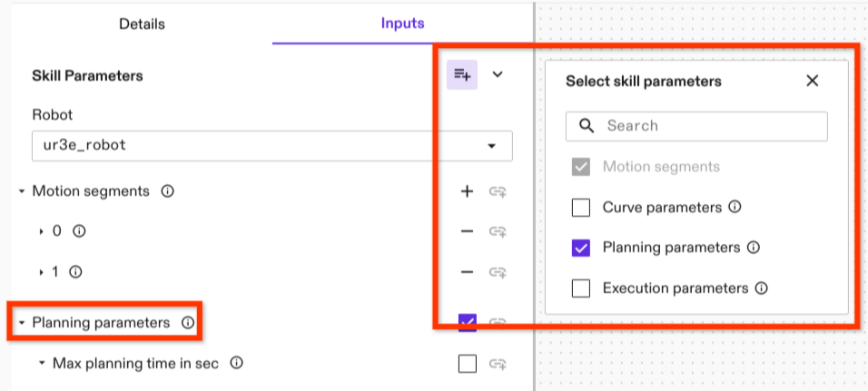The height and width of the screenshot is (391, 868).
Task: Collapse Skill Parameters with chevron arrow
Action: (x=498, y=74)
